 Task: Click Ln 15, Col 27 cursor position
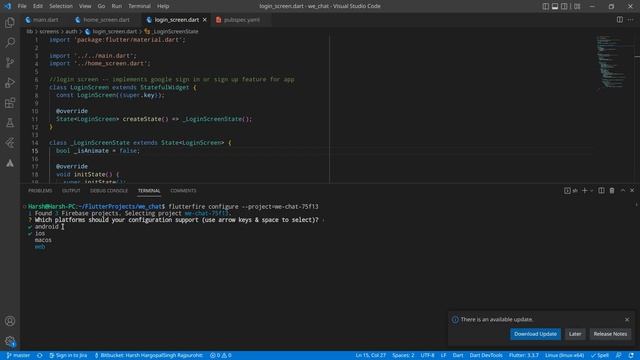(371, 356)
